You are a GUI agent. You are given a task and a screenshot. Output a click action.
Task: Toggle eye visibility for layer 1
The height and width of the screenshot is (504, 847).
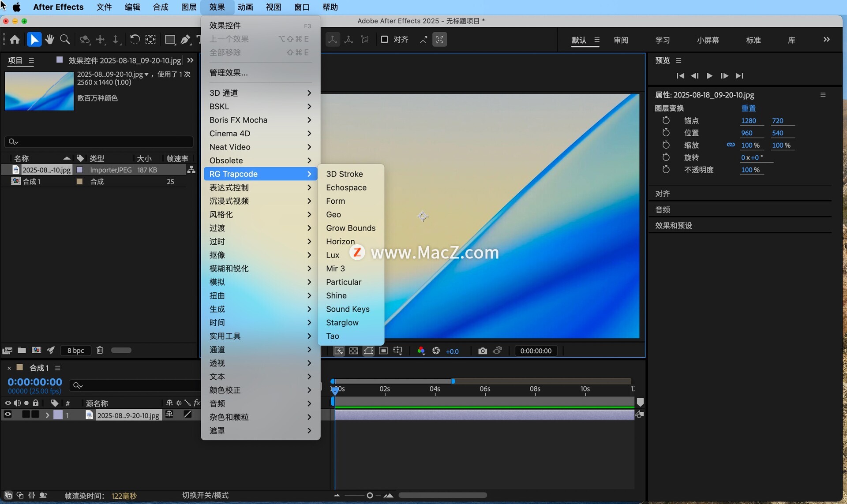7,414
